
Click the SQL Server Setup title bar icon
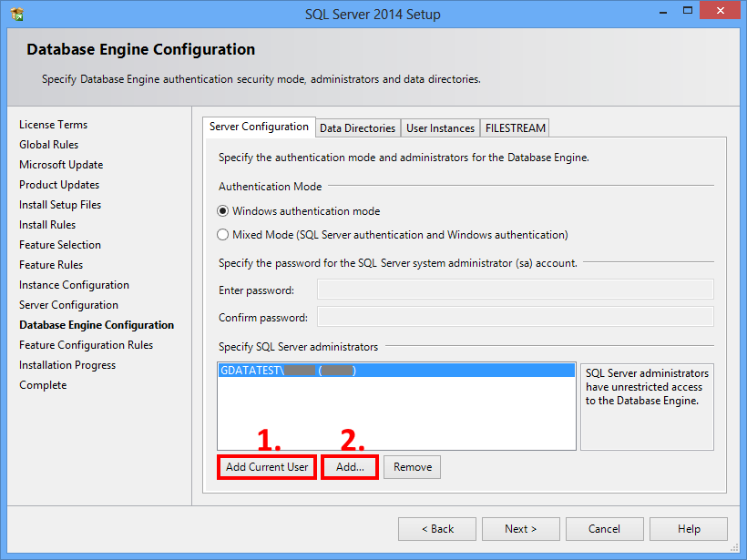pyautogui.click(x=17, y=15)
